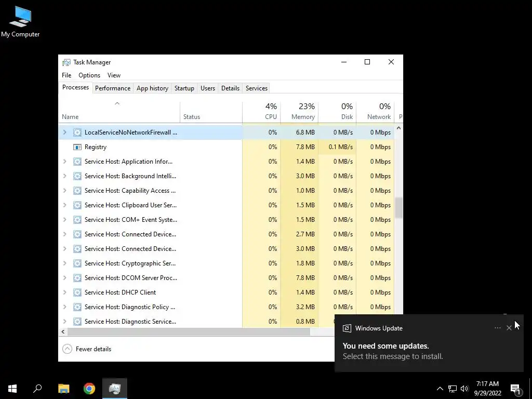Click gear icon of Service Host: Diagnostic Policy
This screenshot has width=532, height=399.
point(77,307)
